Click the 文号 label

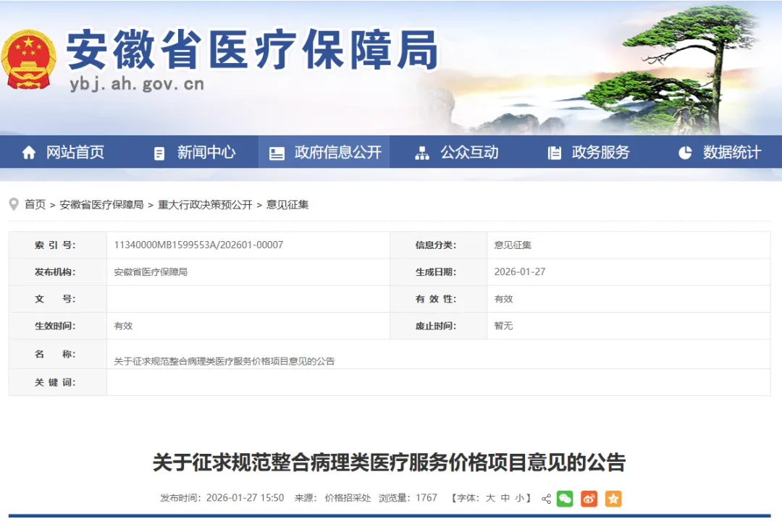tap(55, 299)
